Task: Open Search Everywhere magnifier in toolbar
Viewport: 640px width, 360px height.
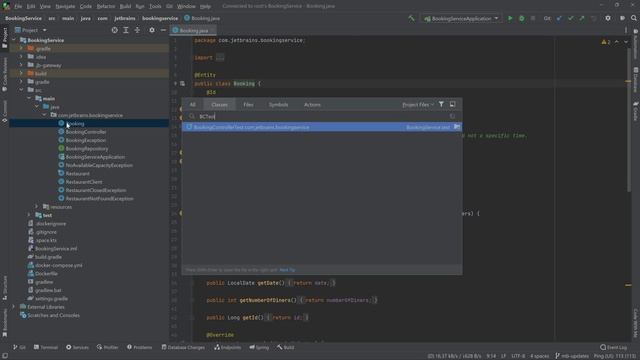Action: (x=633, y=18)
